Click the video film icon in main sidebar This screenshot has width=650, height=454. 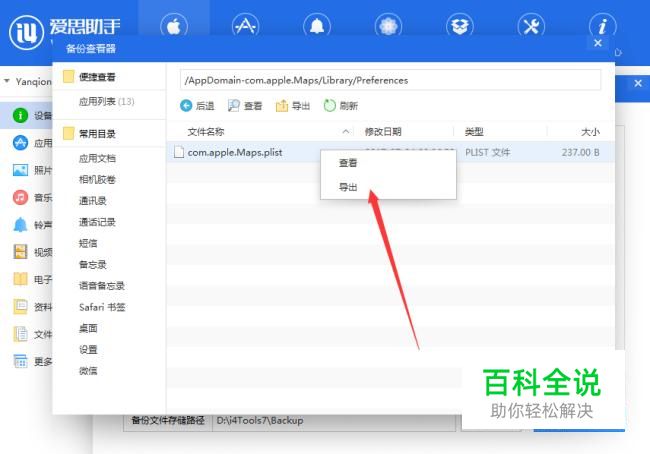click(x=20, y=252)
